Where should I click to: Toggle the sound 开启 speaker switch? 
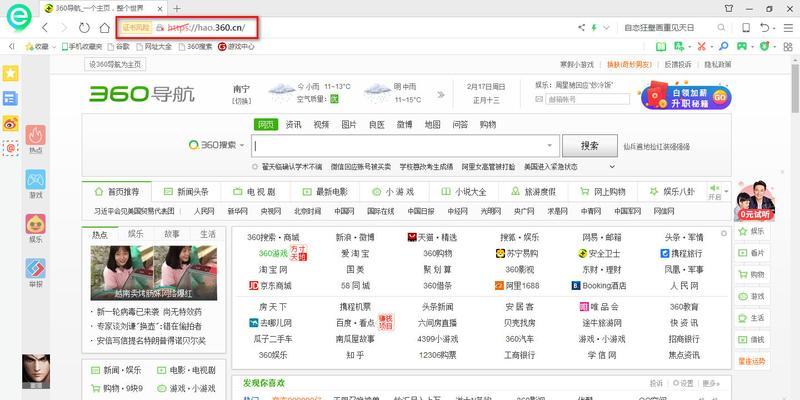click(715, 192)
